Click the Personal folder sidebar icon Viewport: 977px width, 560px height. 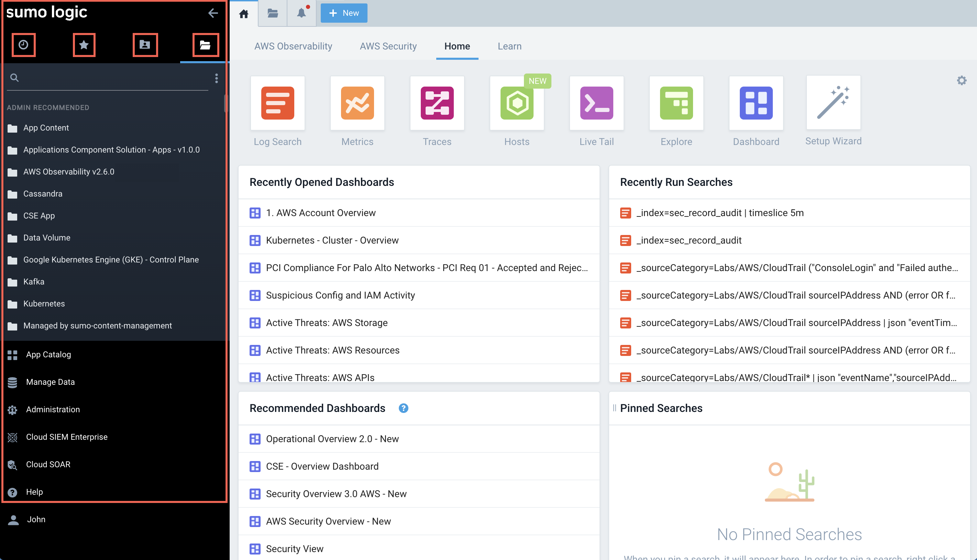145,45
